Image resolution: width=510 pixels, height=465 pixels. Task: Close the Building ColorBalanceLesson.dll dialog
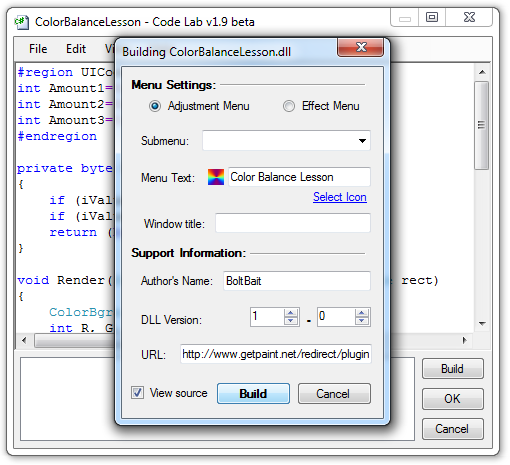coord(361,47)
